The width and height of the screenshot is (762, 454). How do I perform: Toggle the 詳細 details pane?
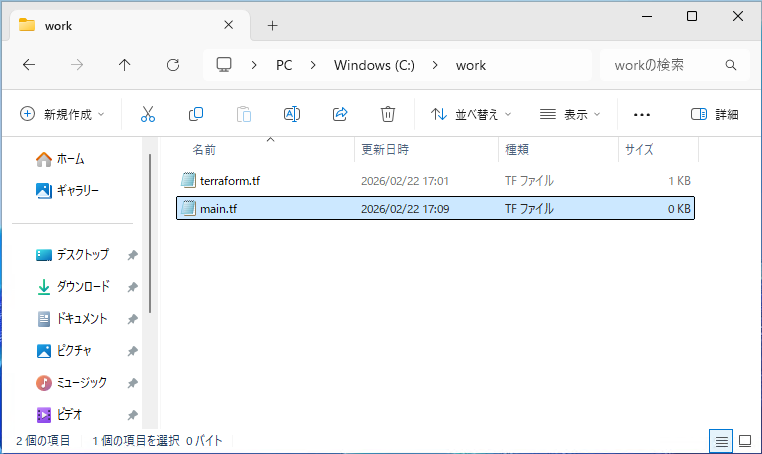[715, 114]
